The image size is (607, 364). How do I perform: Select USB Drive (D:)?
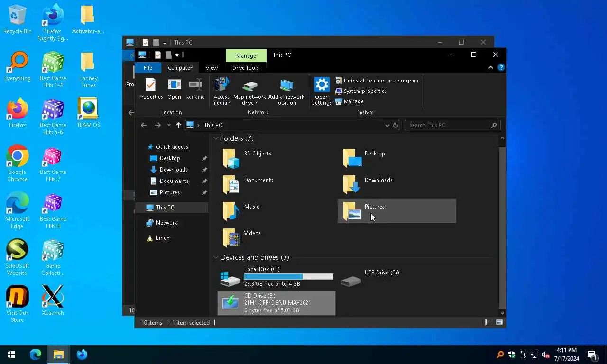tap(396, 277)
